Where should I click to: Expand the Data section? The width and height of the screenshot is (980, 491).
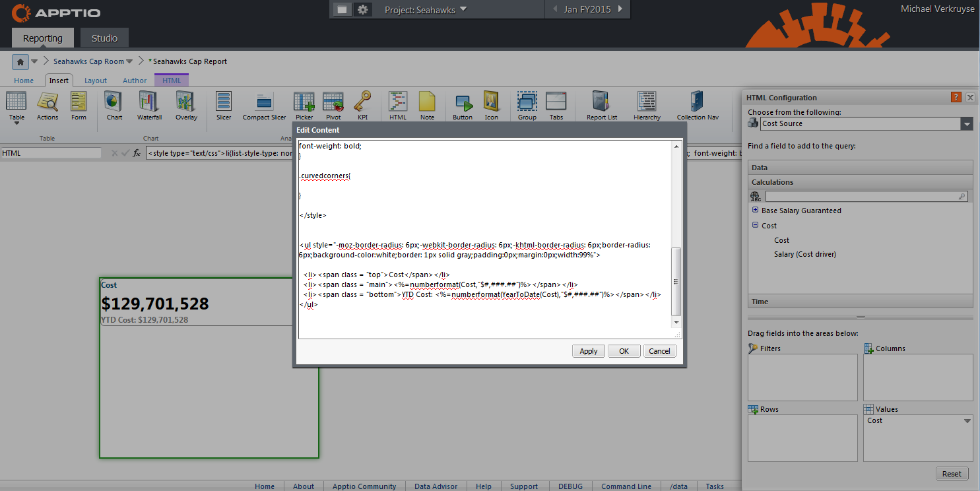coord(861,168)
